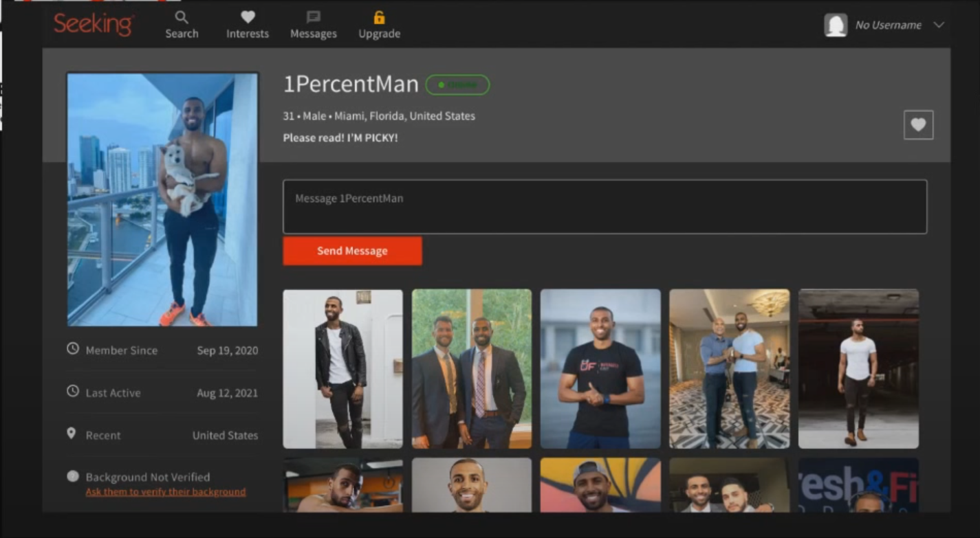Click the "Please read! I'M PICKY!" headline

[x=340, y=137]
